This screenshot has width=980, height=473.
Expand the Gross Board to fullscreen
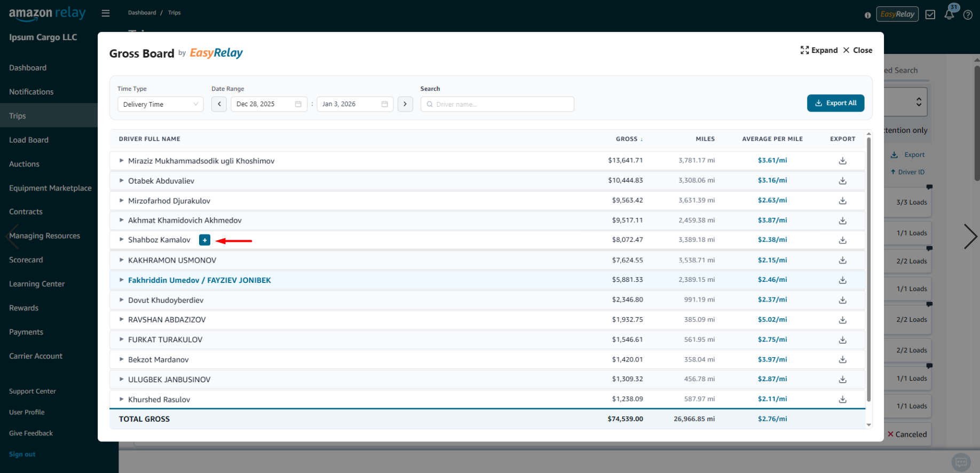(819, 50)
